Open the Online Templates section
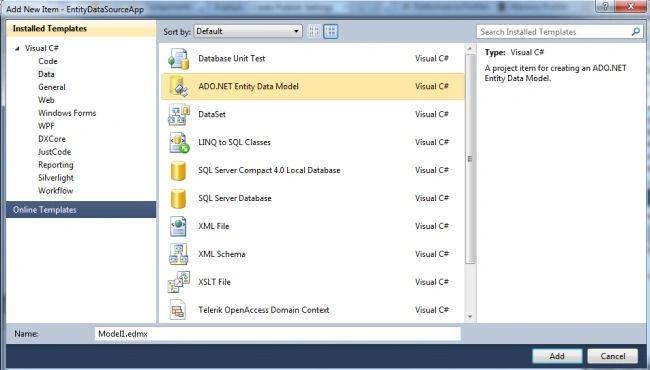 [x=81, y=210]
